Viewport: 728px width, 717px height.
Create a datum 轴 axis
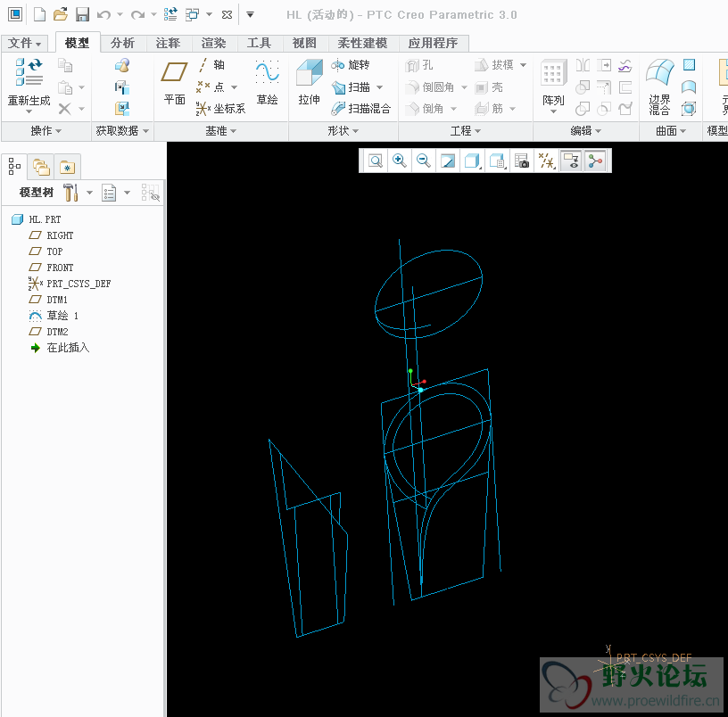click(x=211, y=65)
